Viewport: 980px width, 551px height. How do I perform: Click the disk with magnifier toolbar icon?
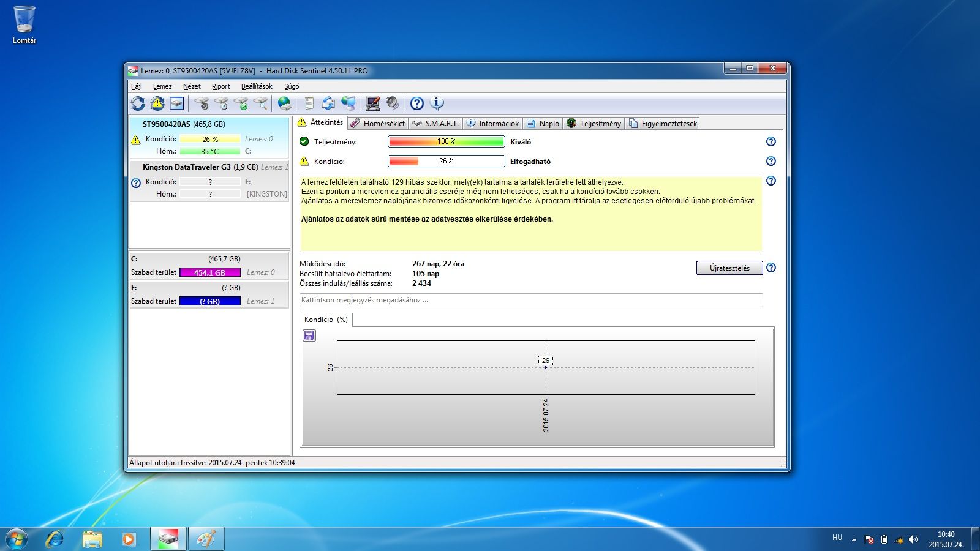point(260,103)
